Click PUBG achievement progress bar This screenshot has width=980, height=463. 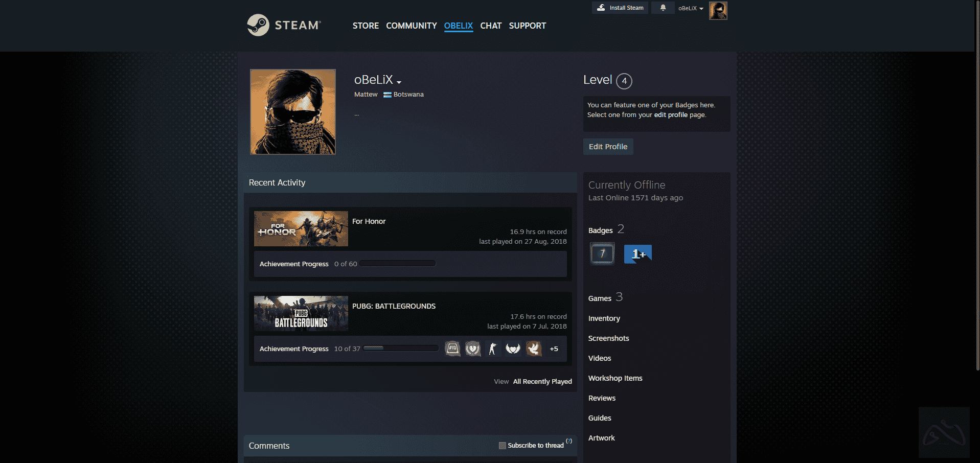[x=401, y=349]
